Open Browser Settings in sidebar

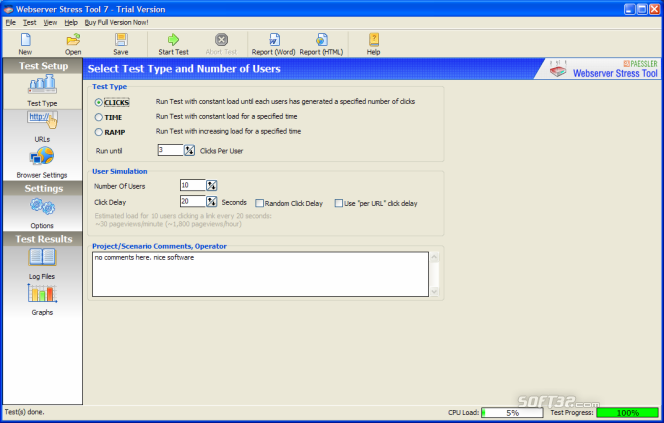coord(42,163)
